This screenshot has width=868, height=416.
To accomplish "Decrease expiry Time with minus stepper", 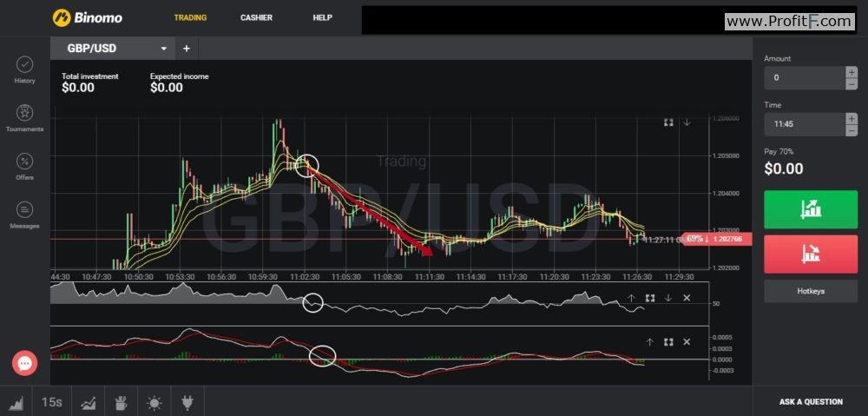I will pyautogui.click(x=852, y=131).
